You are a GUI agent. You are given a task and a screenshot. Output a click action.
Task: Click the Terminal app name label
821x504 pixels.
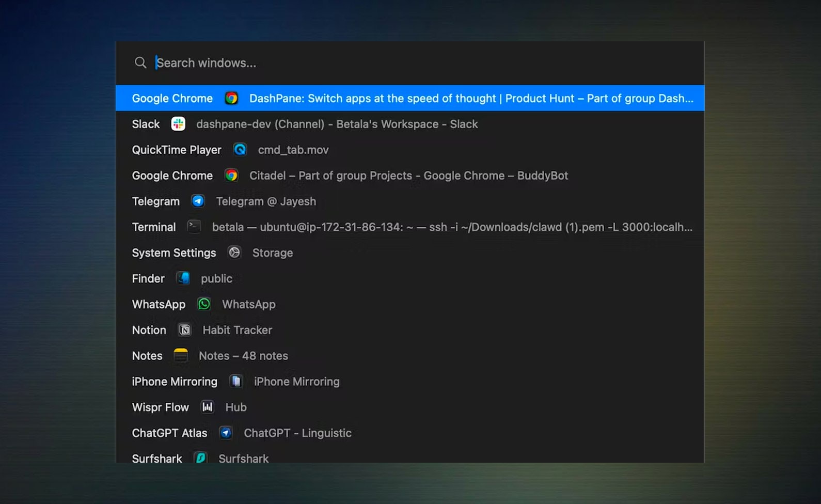tap(154, 227)
